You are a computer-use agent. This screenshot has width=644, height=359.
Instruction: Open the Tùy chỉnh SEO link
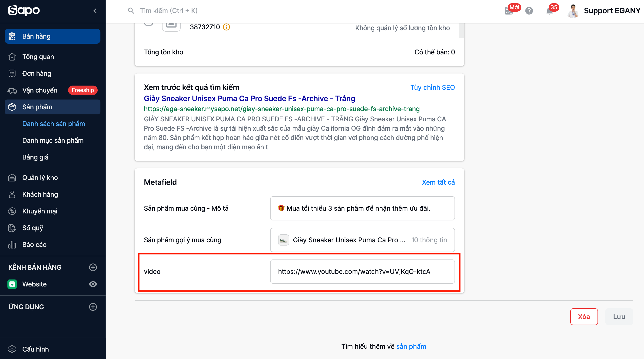(432, 87)
